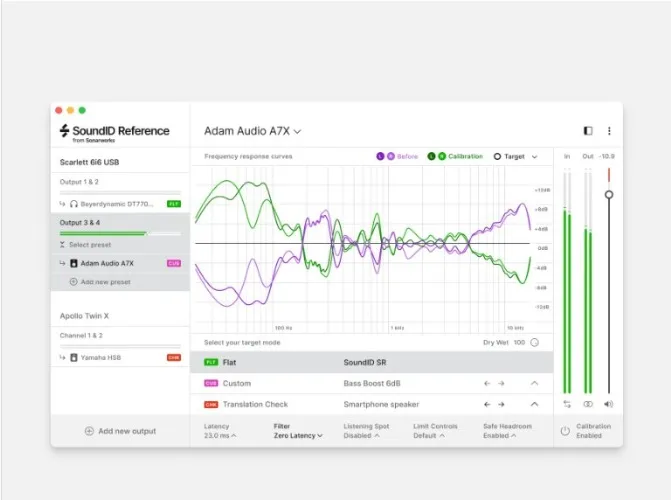
Task: Toggle the sidebar panel view icon
Action: tap(588, 131)
